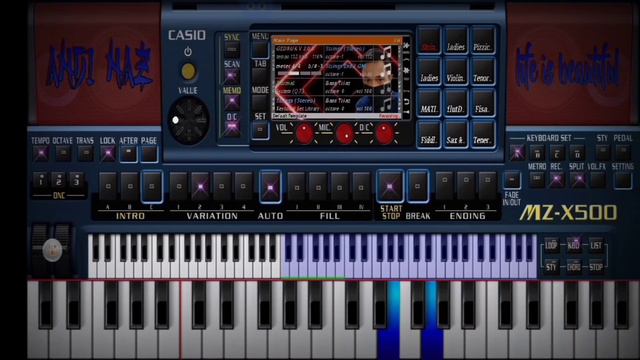Image resolution: width=640 pixels, height=360 pixels.
Task: Select the Fiddl tone pad
Action: pyautogui.click(x=429, y=135)
